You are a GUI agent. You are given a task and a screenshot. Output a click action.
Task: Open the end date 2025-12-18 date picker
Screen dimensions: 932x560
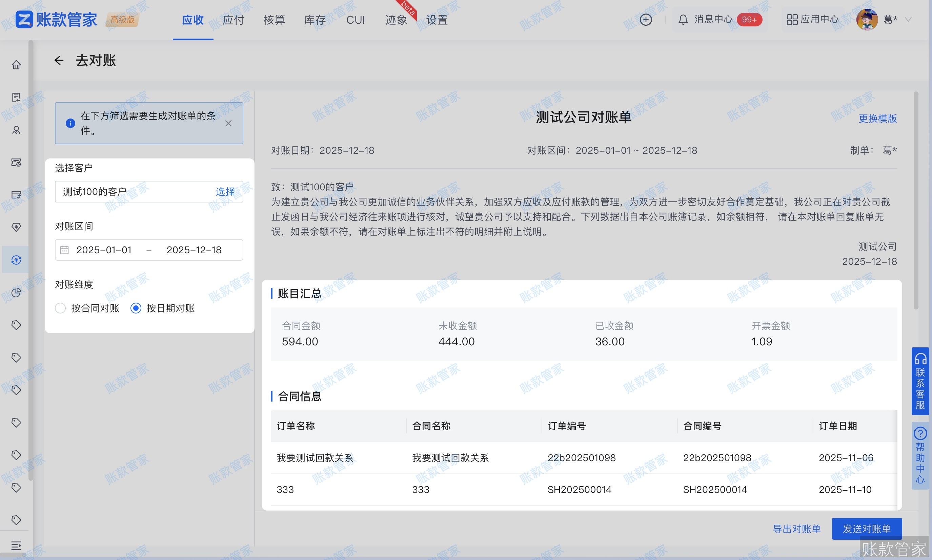click(x=194, y=250)
